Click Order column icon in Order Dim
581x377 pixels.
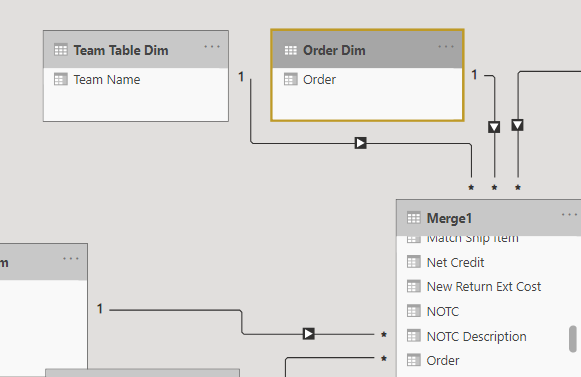point(290,79)
